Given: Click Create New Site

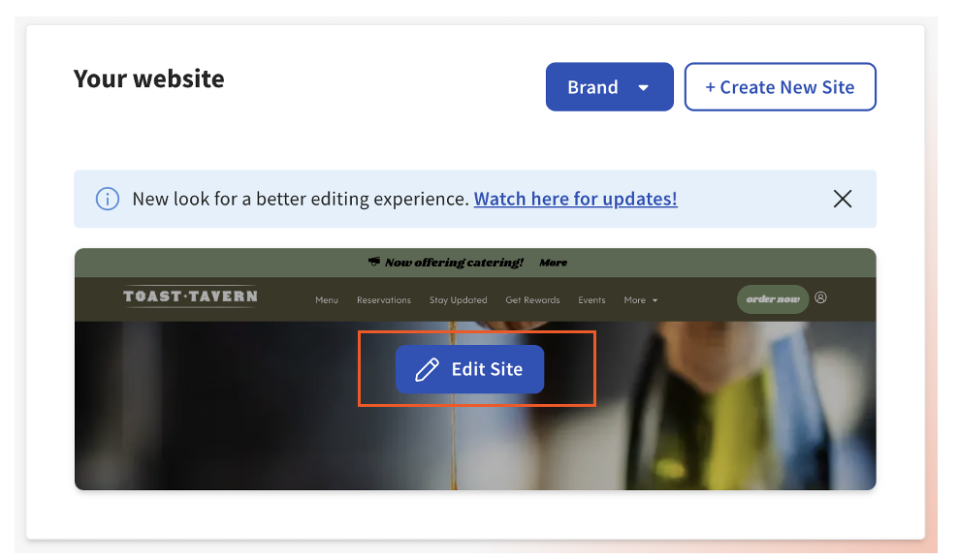Looking at the screenshot, I should pyautogui.click(x=780, y=86).
